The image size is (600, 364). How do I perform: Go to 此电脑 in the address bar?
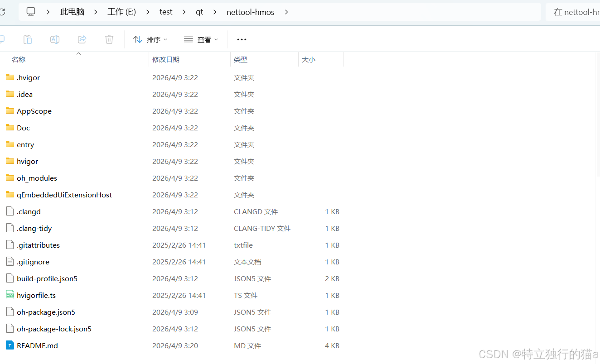(x=73, y=12)
